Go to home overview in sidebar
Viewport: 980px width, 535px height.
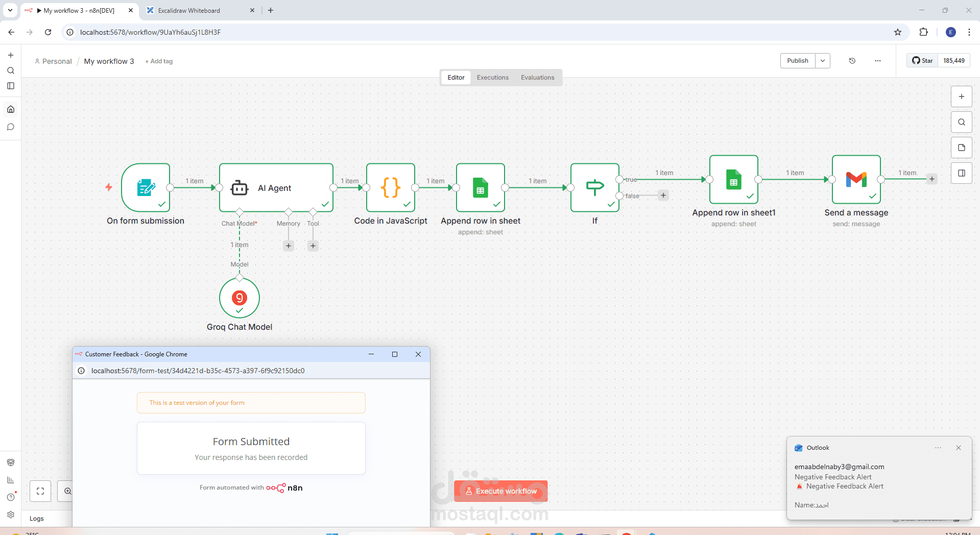[x=11, y=109]
